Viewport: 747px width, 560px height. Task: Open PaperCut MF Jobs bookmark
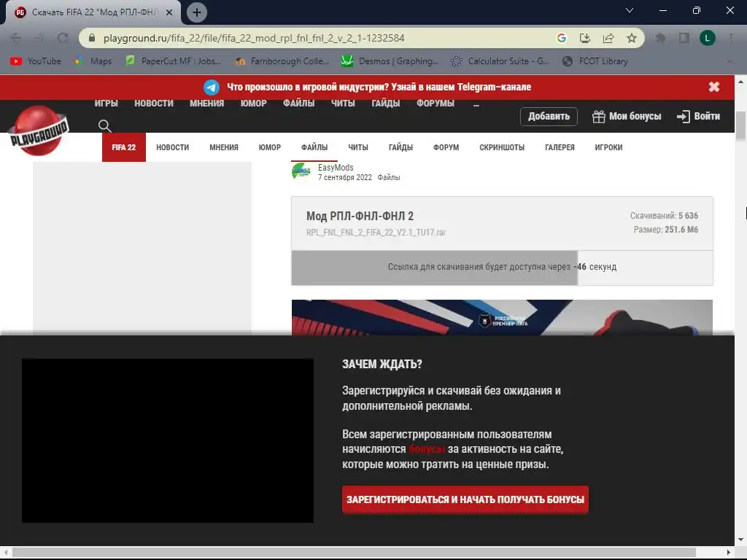[x=174, y=61]
